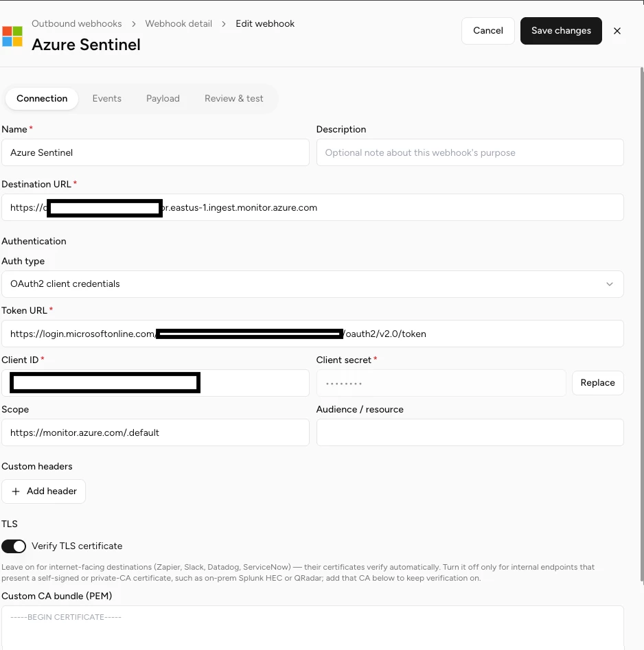Close the edit webhook panel with the X
This screenshot has height=650, width=644.
click(x=617, y=31)
